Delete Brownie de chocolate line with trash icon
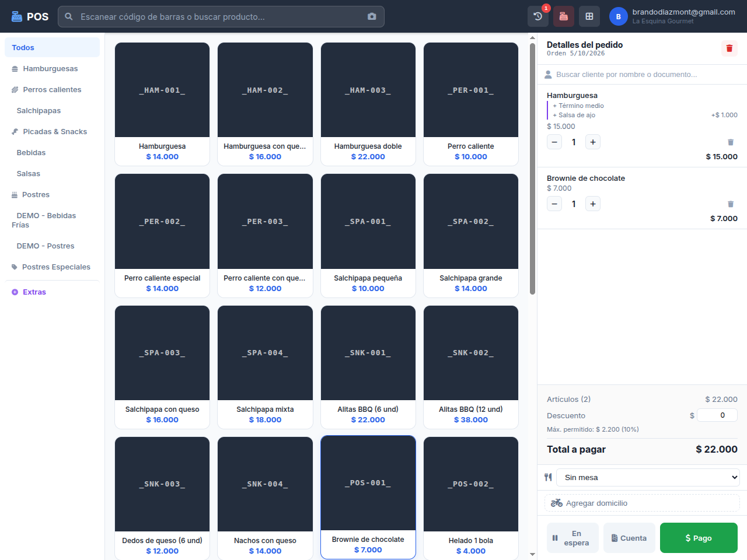The image size is (747, 560). pos(731,204)
